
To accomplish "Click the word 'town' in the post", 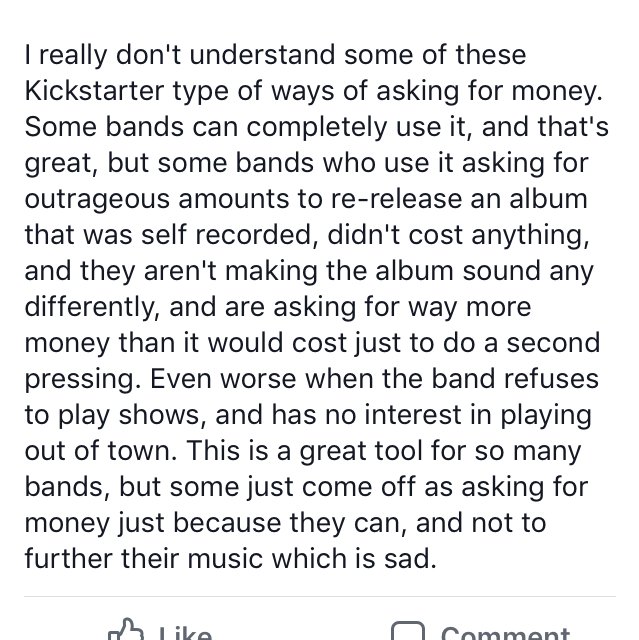I will tap(139, 451).
